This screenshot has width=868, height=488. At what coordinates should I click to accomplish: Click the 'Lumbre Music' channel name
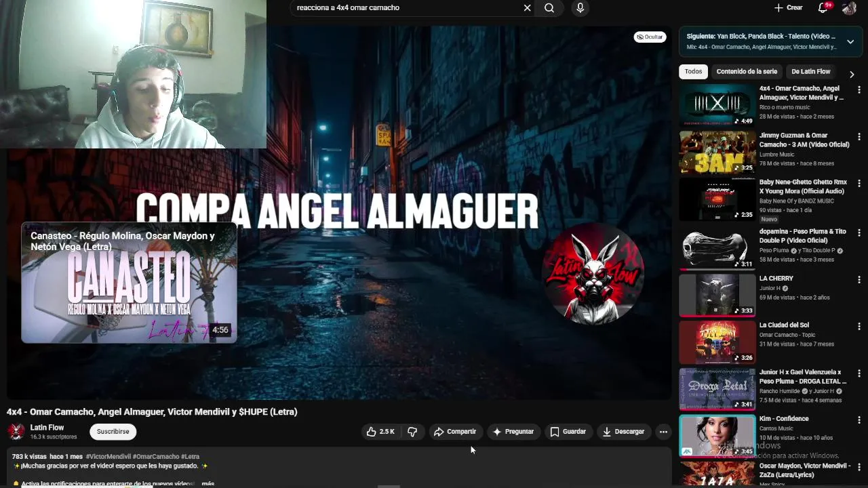click(776, 155)
